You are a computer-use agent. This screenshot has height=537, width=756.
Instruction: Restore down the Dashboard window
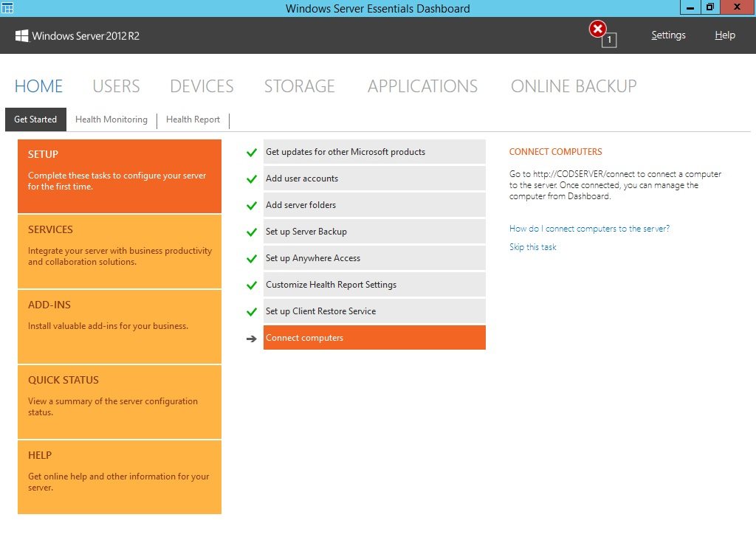[710, 7]
